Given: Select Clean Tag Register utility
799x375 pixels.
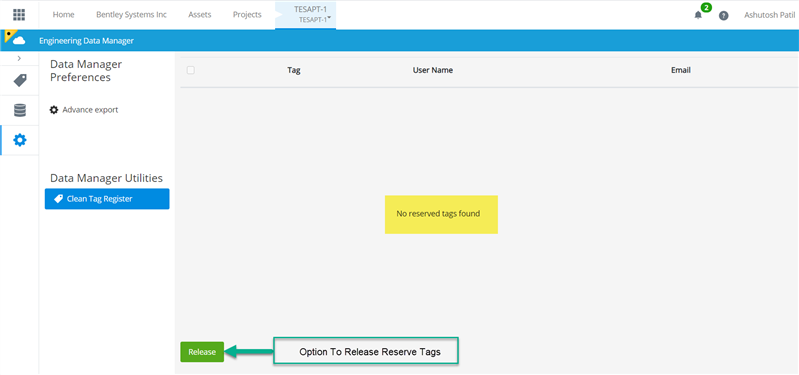Looking at the screenshot, I should coord(107,199).
